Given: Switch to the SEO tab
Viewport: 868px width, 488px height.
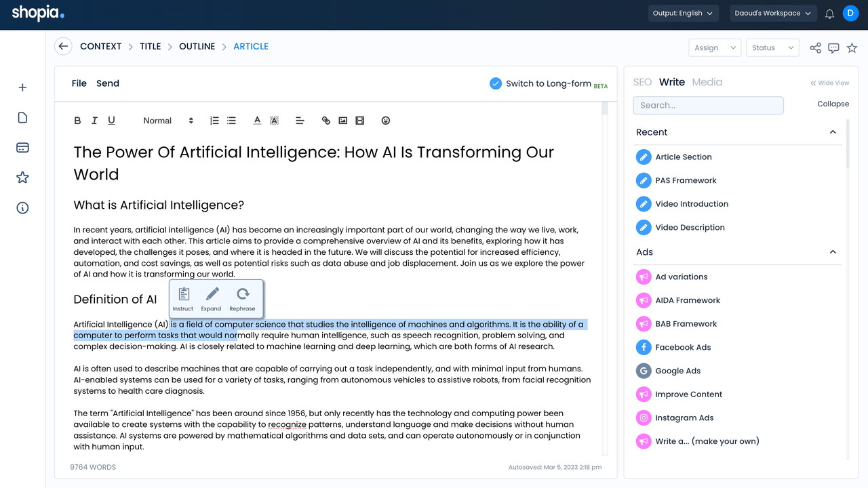Looking at the screenshot, I should point(642,82).
